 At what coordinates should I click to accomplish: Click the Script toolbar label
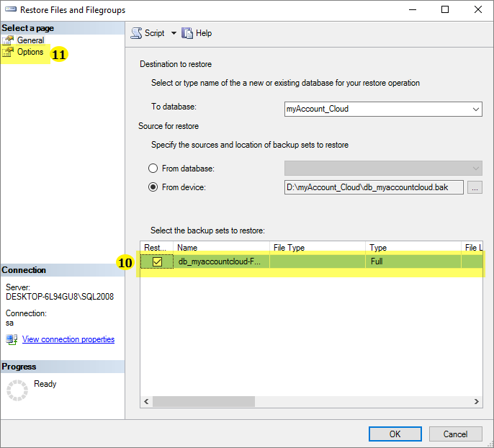[154, 33]
